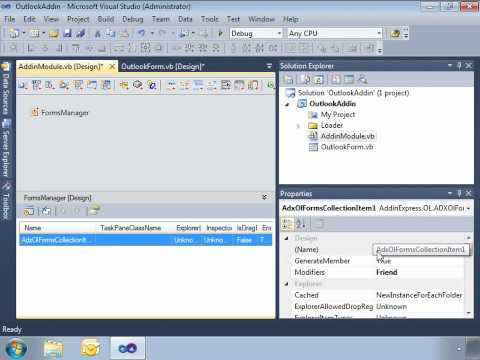Click the second icon in FormsManager designer toolbar
This screenshot has height=360, width=480.
click(47, 211)
